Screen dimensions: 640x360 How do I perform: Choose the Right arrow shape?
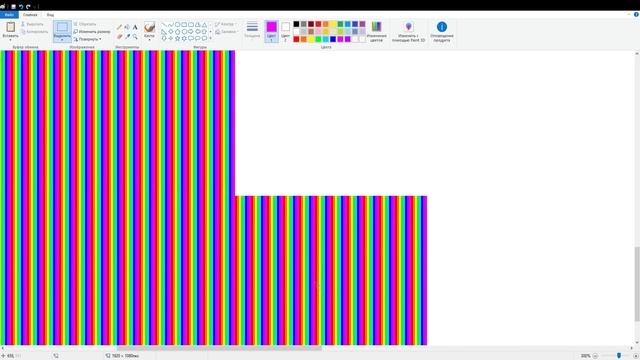pos(191,31)
